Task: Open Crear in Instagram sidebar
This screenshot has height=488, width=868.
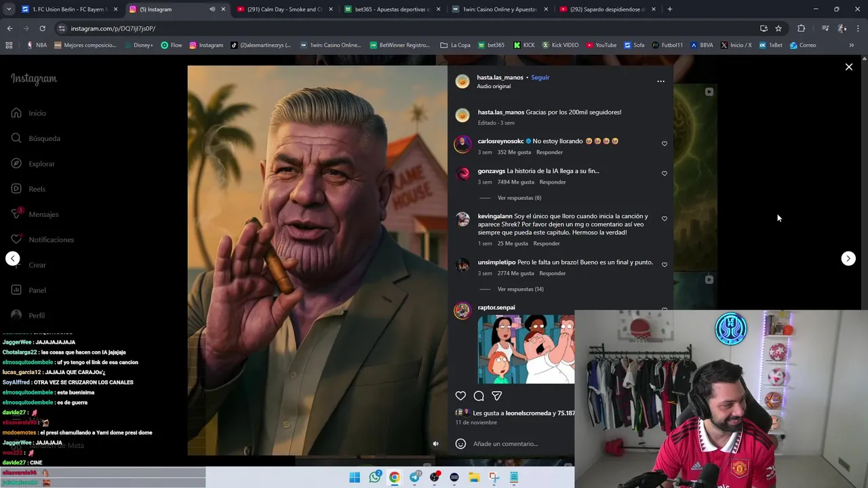Action: click(28, 265)
